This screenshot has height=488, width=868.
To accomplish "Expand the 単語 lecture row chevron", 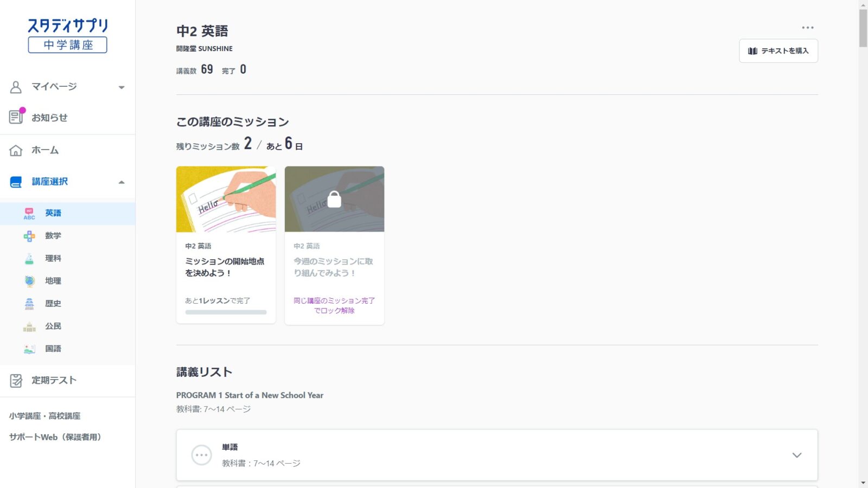I will [797, 455].
